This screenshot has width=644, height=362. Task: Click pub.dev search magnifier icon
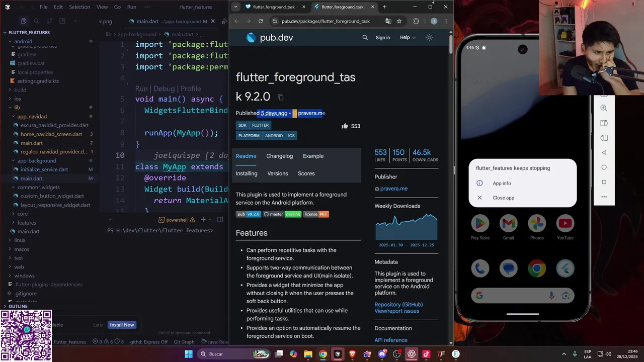click(x=365, y=38)
